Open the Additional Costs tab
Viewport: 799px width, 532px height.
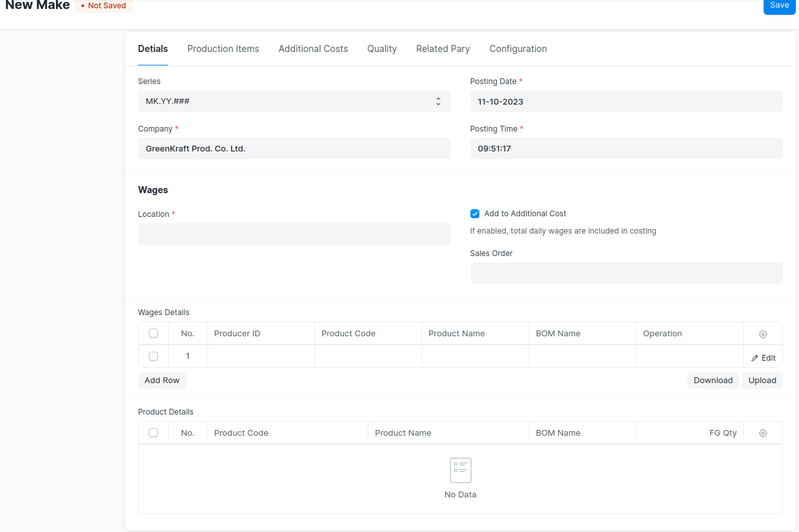point(313,49)
